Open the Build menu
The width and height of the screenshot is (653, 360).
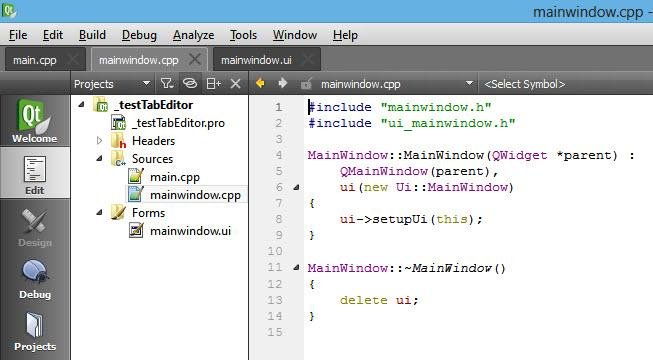click(x=92, y=35)
